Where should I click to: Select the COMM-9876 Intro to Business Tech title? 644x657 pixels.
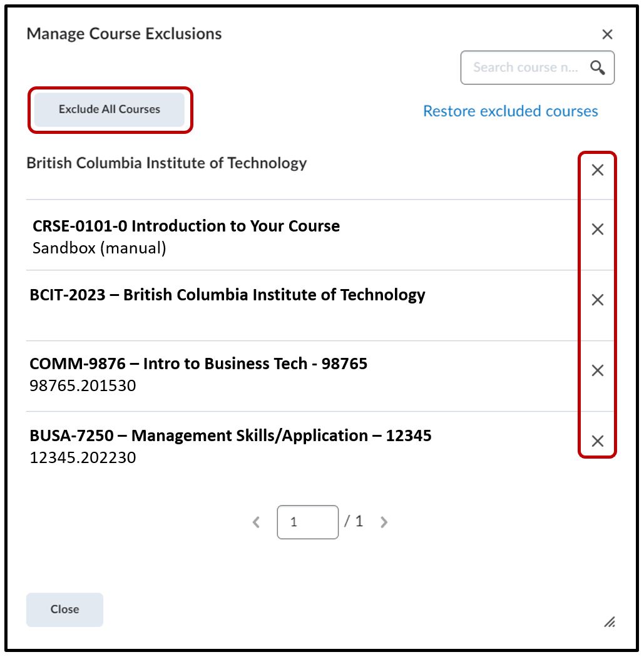(x=198, y=364)
